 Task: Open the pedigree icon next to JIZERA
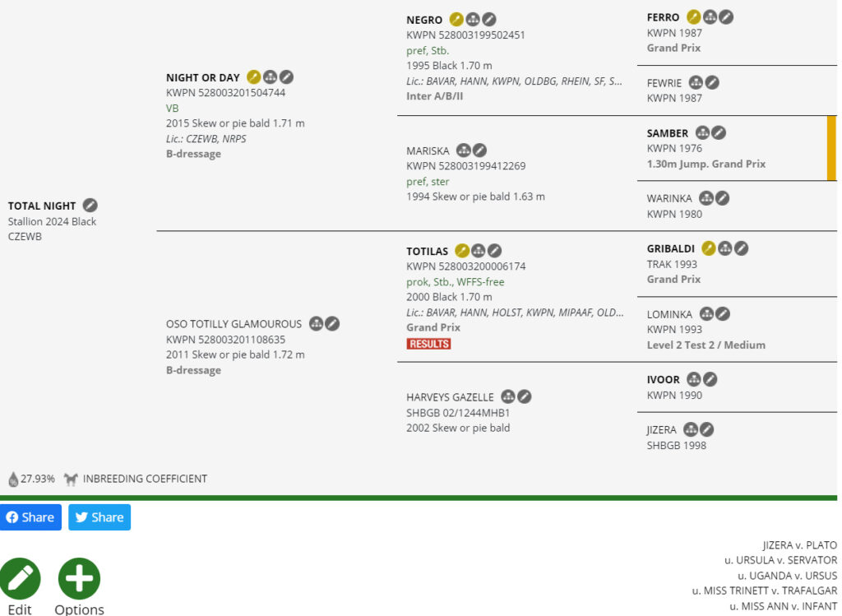coord(691,429)
